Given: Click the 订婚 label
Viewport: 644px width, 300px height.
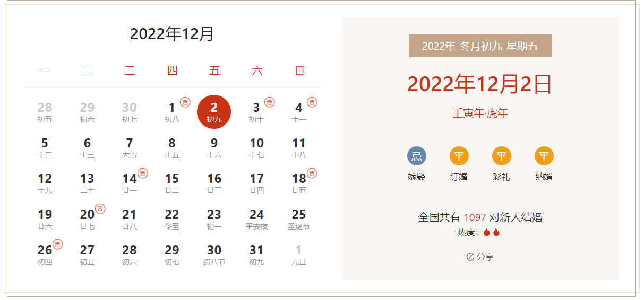Looking at the screenshot, I should pos(459,177).
